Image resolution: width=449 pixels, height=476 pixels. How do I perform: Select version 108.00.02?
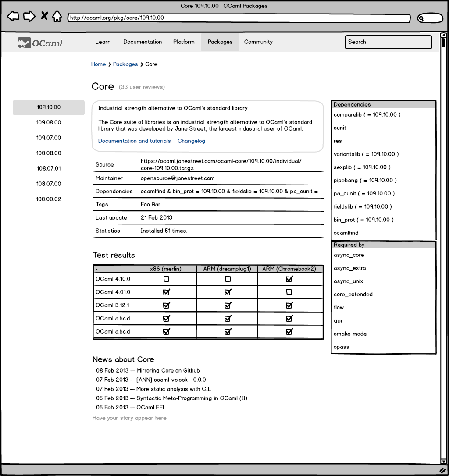pos(49,199)
